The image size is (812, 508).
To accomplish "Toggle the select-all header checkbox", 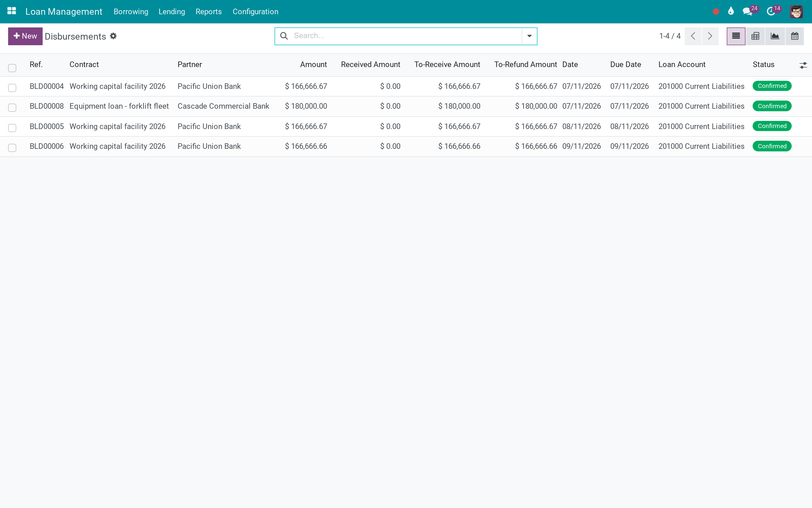I will (x=12, y=68).
